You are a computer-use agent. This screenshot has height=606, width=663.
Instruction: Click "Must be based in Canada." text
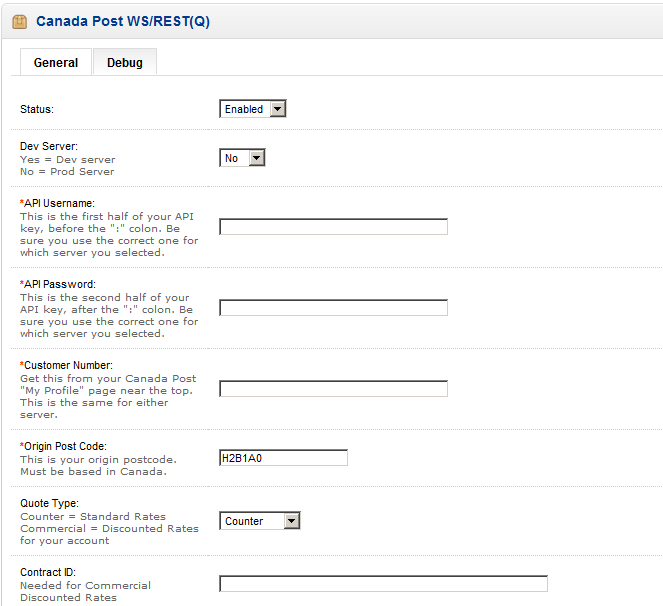(x=93, y=472)
